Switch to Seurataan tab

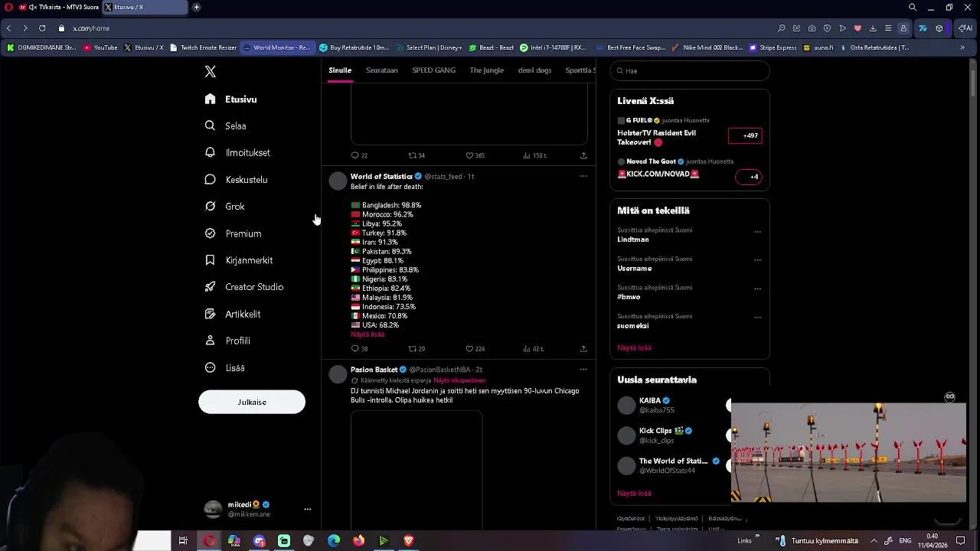pyautogui.click(x=382, y=70)
